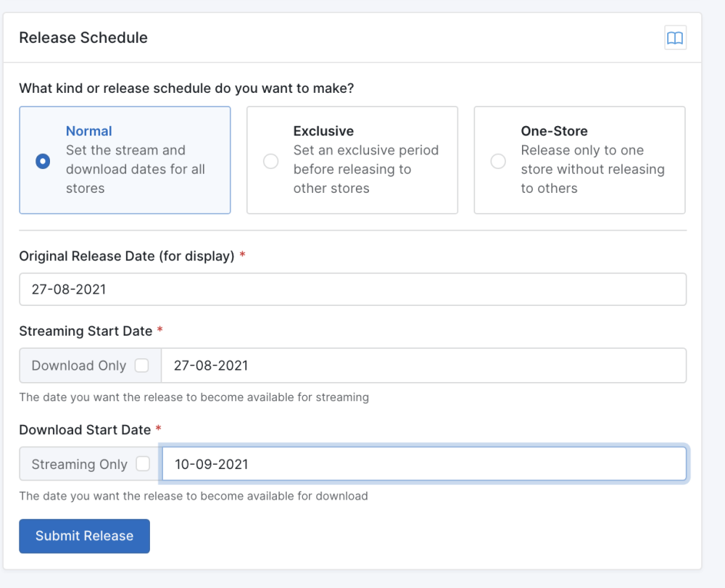Image resolution: width=725 pixels, height=588 pixels.
Task: Click the "Streaming Only" label text
Action: point(79,464)
